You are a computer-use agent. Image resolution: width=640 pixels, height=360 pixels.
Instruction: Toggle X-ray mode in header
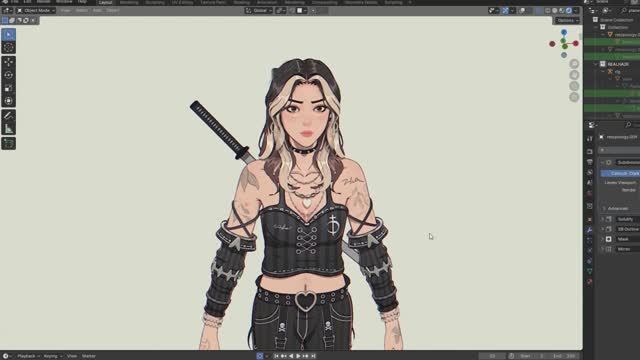539,11
